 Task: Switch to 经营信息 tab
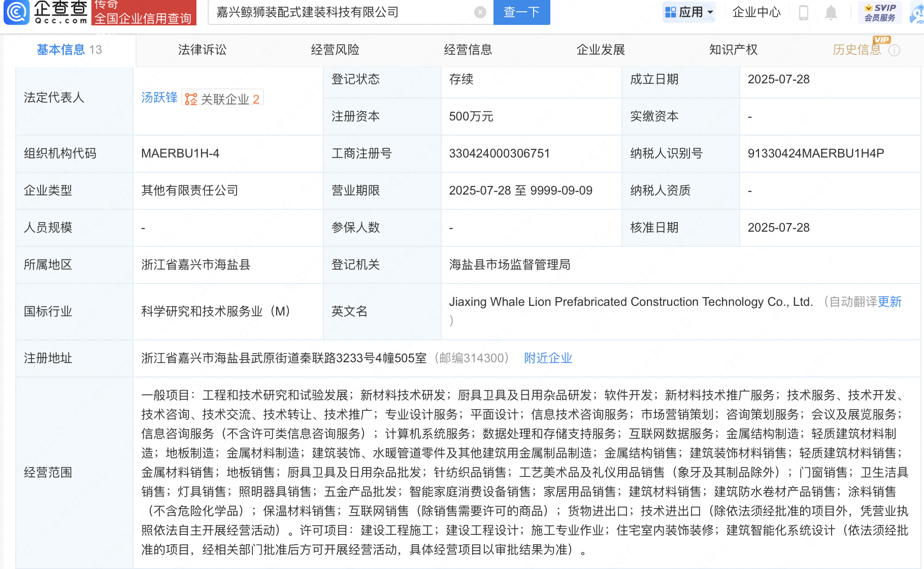(468, 50)
